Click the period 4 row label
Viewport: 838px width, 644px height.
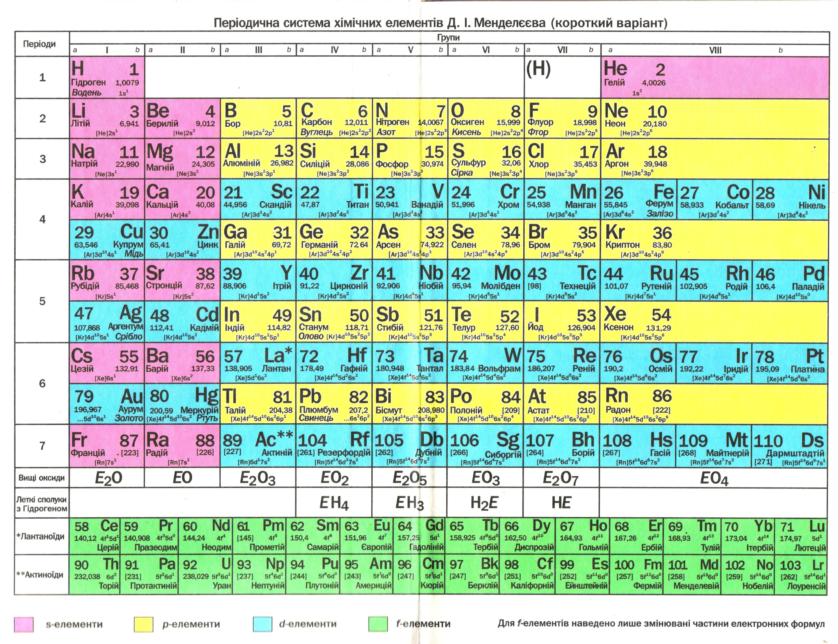42,219
